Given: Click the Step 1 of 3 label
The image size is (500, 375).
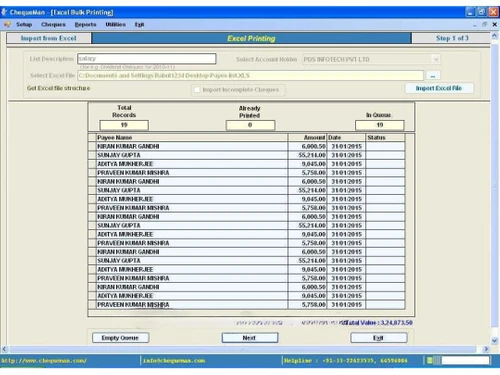Looking at the screenshot, I should pyautogui.click(x=452, y=38).
